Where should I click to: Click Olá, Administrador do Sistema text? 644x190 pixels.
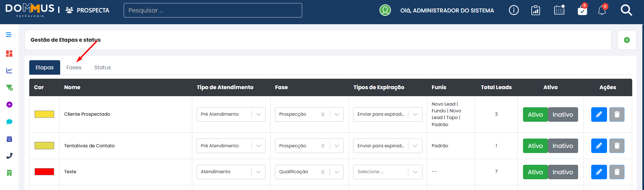click(x=447, y=10)
